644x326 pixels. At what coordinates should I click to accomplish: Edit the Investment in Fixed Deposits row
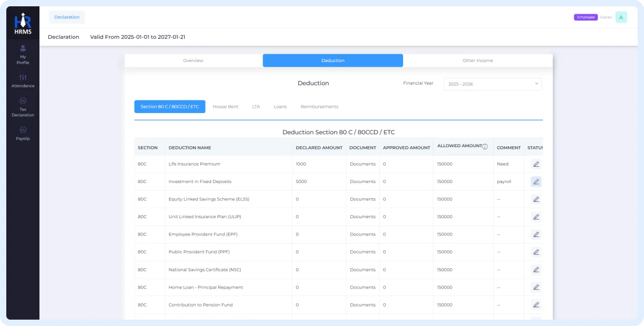pos(536,182)
